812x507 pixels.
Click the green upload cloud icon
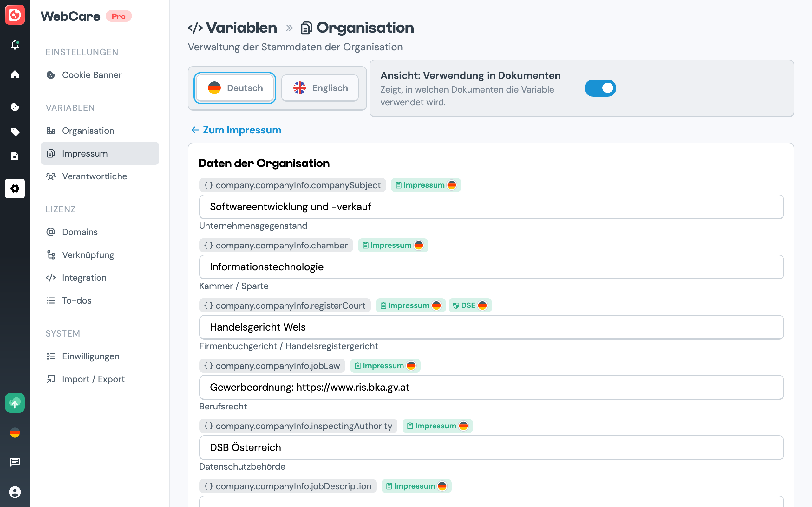[15, 403]
